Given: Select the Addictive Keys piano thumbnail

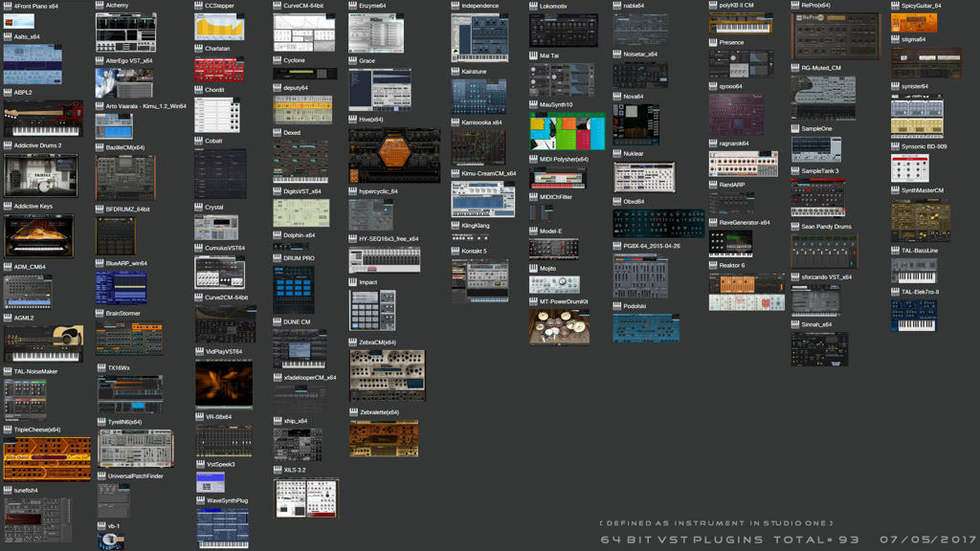Looking at the screenshot, I should (x=38, y=236).
